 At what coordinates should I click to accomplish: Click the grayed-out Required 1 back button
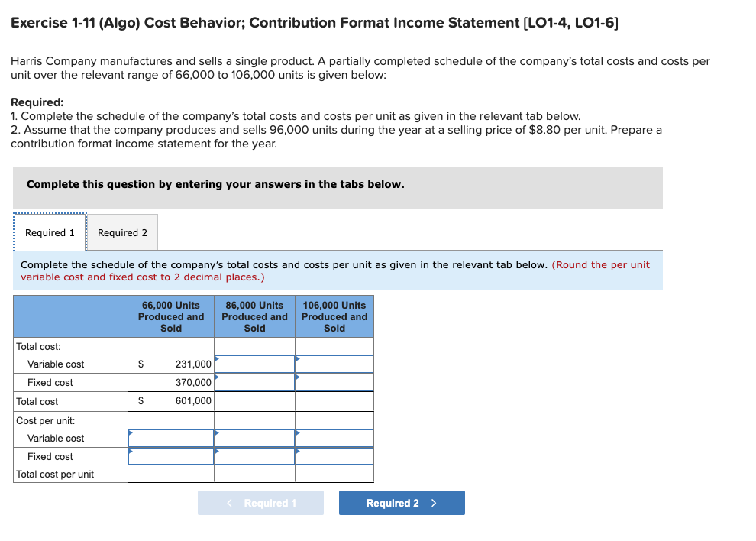260,502
